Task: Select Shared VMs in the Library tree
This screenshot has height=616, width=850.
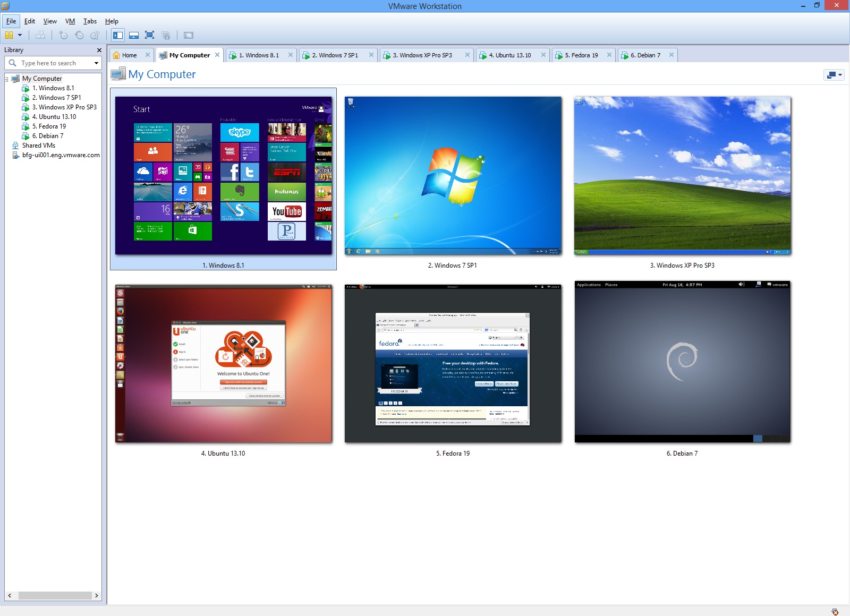Action: pyautogui.click(x=39, y=145)
